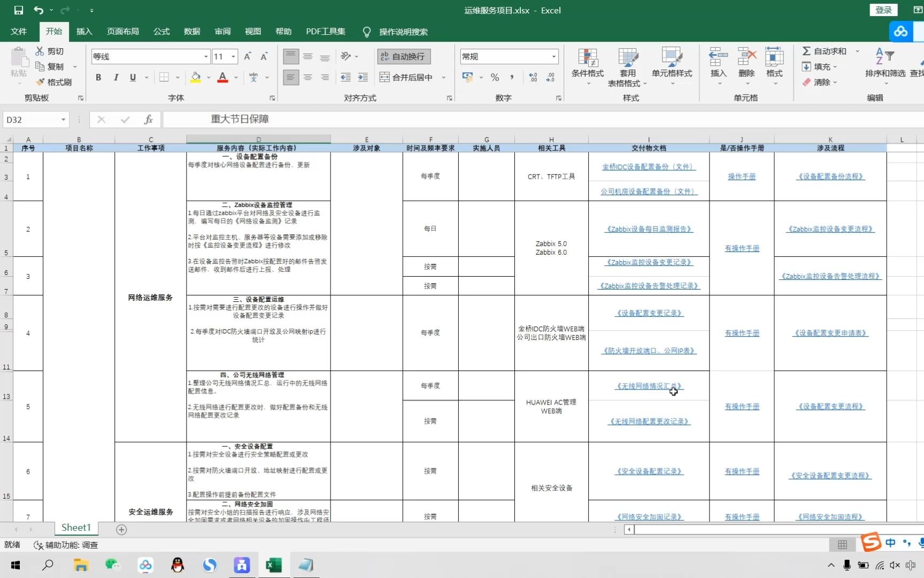Open Conditional Formatting icon

point(588,57)
